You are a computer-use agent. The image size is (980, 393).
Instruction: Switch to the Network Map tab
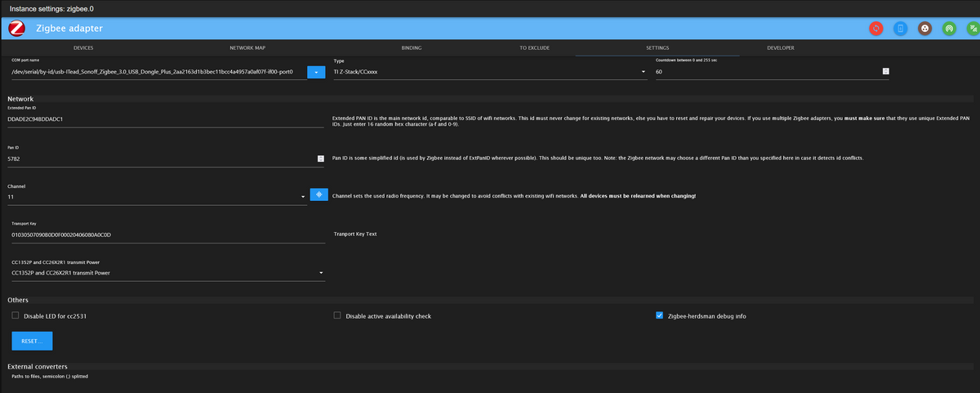[x=248, y=48]
